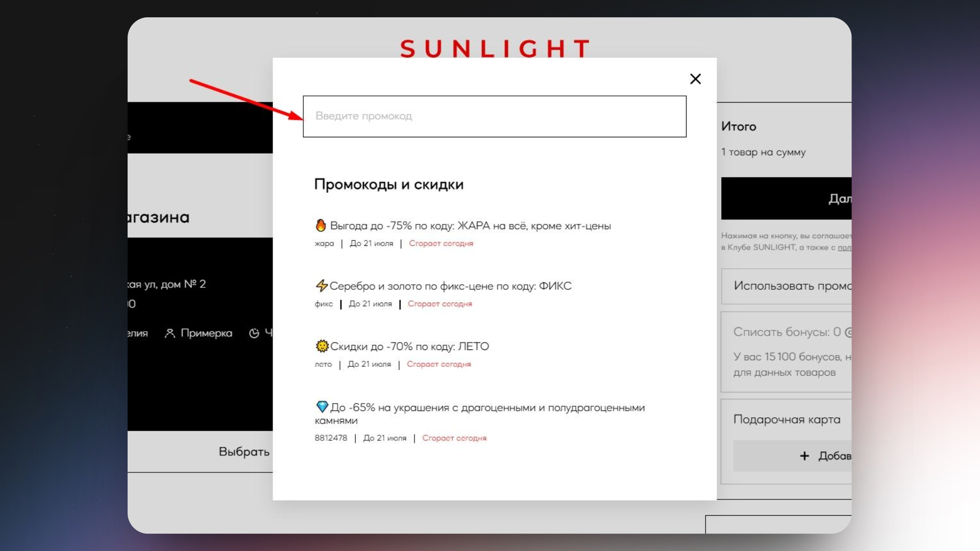Click "1 товар на сумму" text
980x551 pixels.
[x=764, y=152]
